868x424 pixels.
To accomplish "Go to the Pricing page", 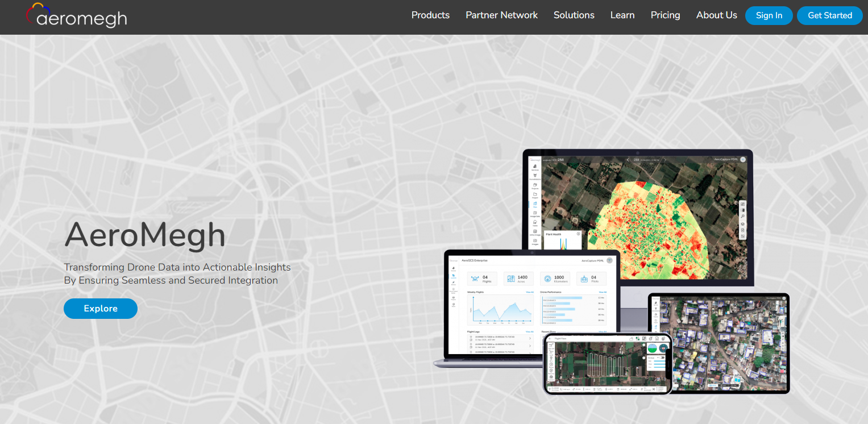I will [665, 15].
